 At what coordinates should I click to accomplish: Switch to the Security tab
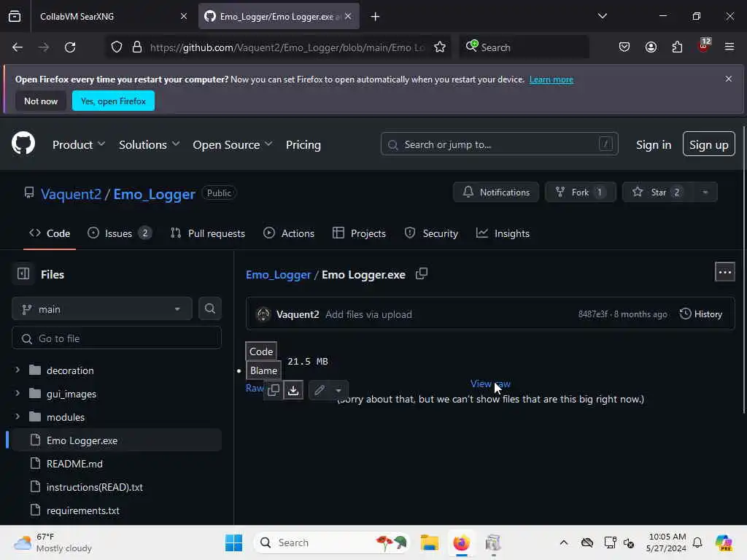coord(431,233)
